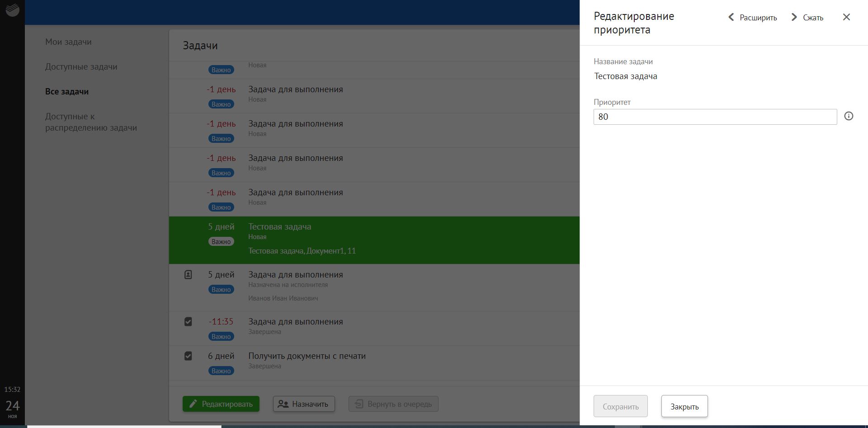
Task: Click the people icon on Назначить
Action: 283,404
